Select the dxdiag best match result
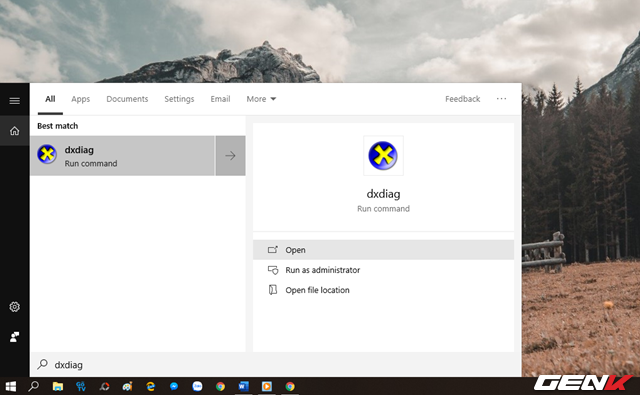 coord(122,156)
